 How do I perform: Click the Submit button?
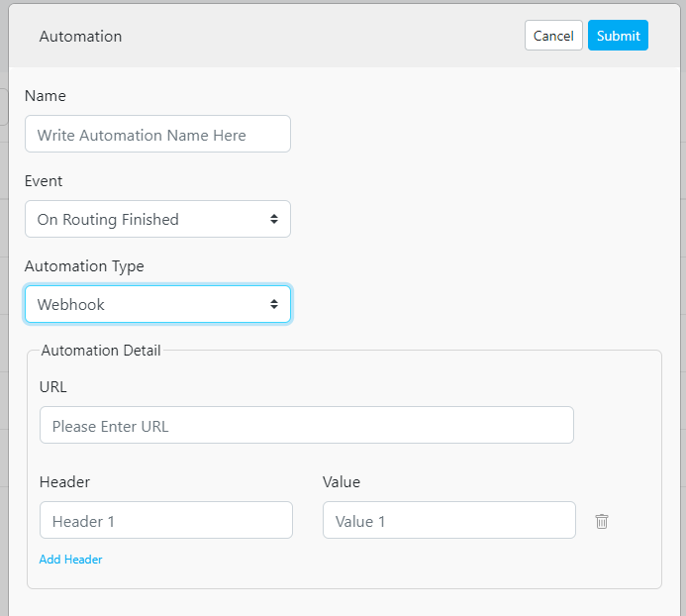point(618,36)
